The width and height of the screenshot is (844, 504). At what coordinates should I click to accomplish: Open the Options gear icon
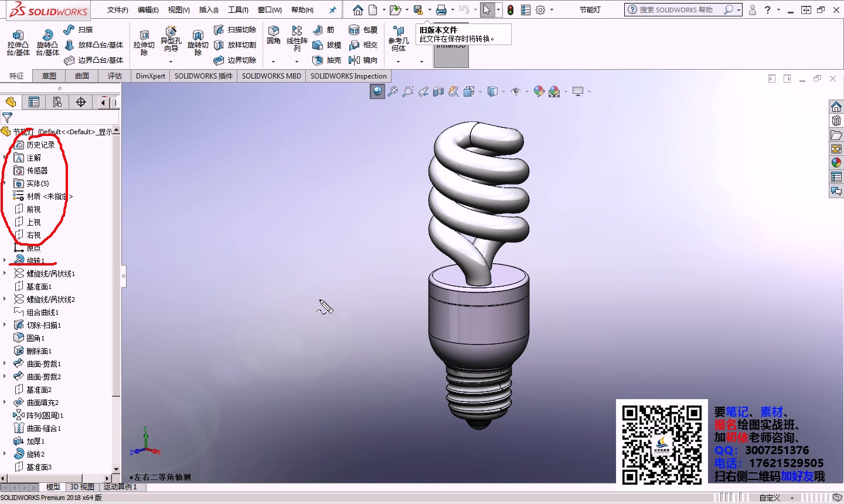click(x=540, y=10)
